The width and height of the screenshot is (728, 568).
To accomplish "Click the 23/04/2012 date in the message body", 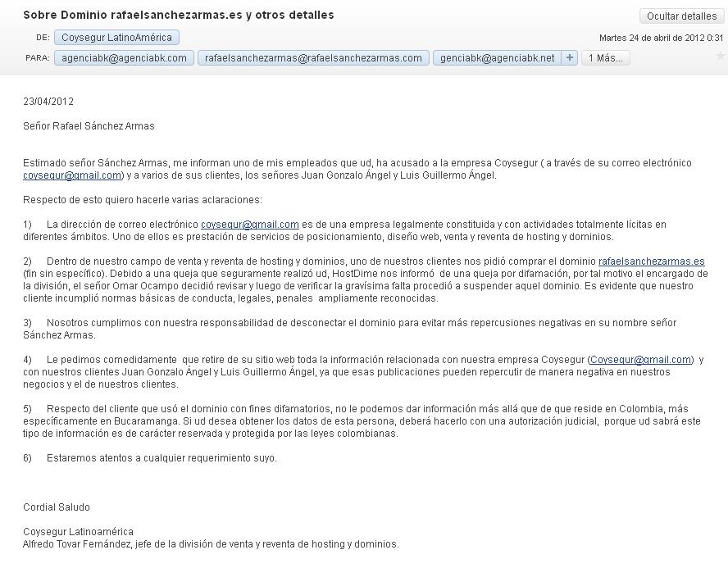I will [48, 101].
